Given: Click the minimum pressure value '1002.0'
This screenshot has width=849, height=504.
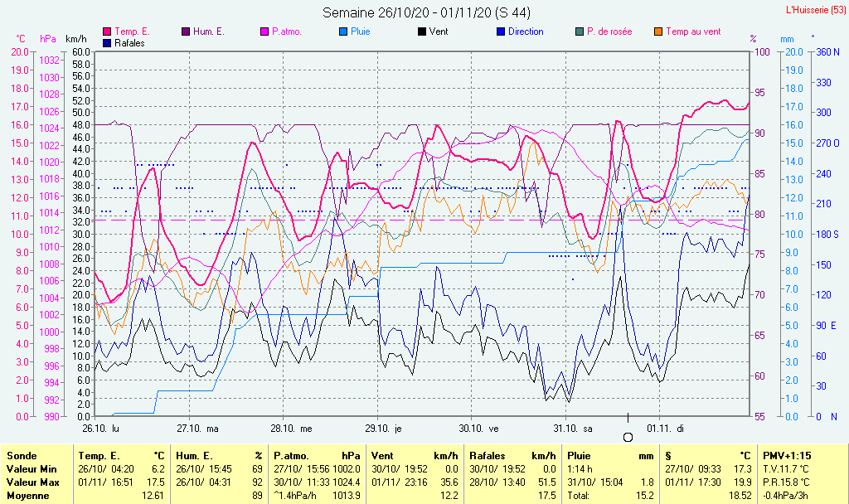Looking at the screenshot, I should click(346, 469).
